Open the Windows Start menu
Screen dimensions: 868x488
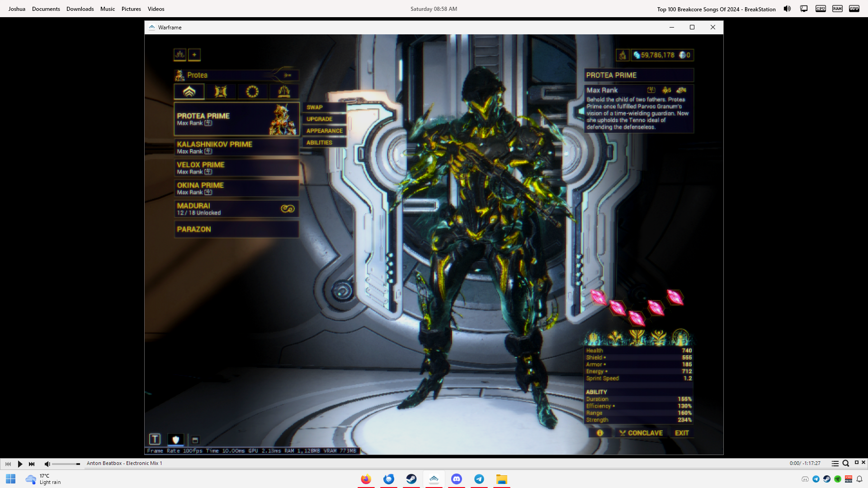[x=11, y=479]
